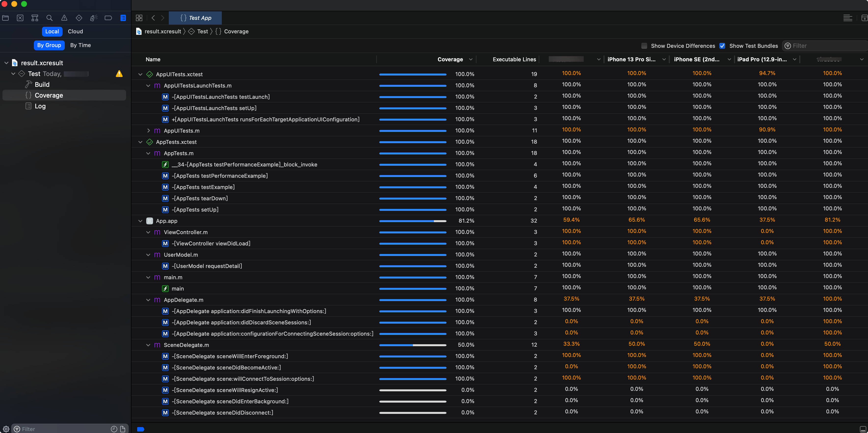868x433 pixels.
Task: Open the Test navigator diamond icon
Action: [x=79, y=18]
